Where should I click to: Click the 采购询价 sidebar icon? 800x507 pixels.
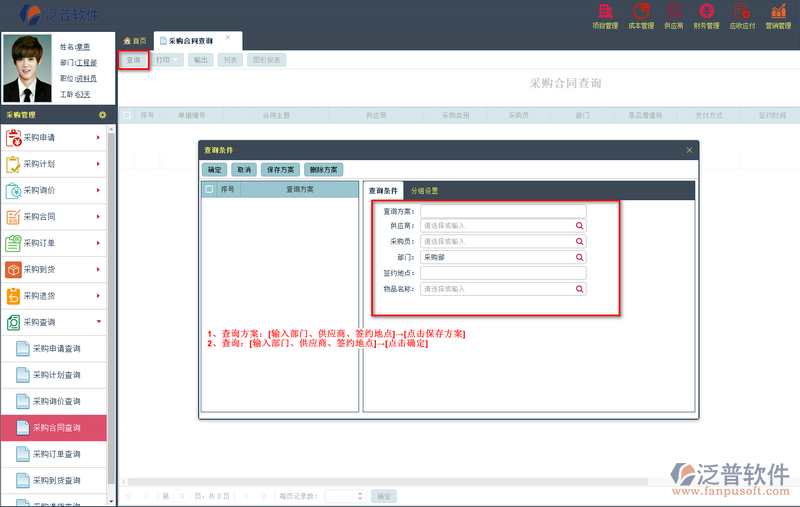[13, 190]
